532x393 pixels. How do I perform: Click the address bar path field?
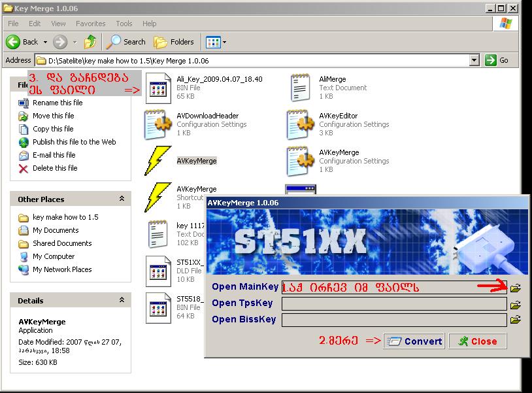[253, 61]
